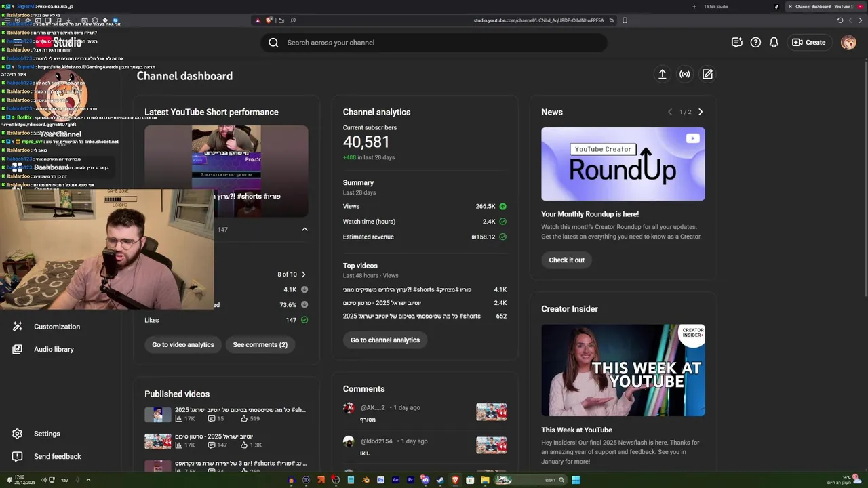Open the Create post pencil icon
This screenshot has width=868, height=488.
coord(707,75)
